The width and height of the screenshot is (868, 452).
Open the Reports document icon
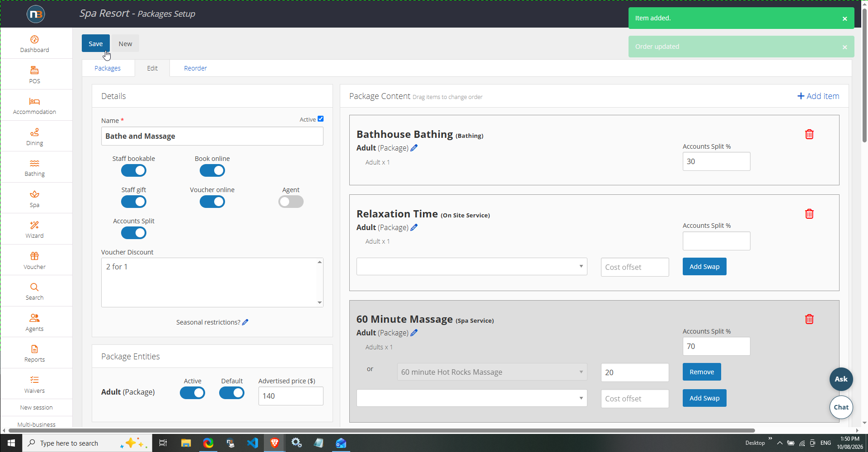pos(34,349)
